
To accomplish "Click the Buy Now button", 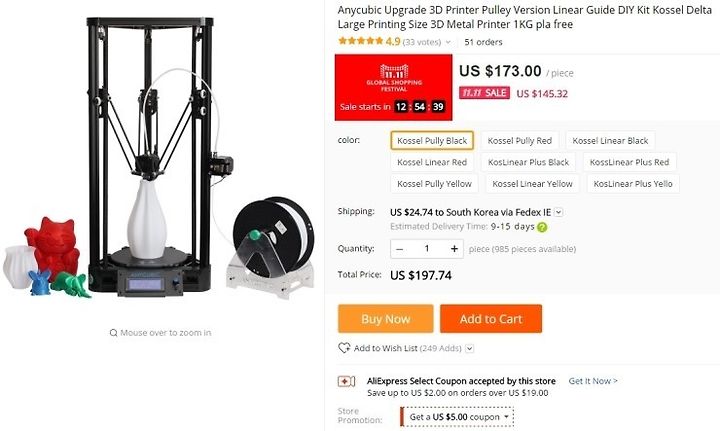I will click(x=386, y=319).
